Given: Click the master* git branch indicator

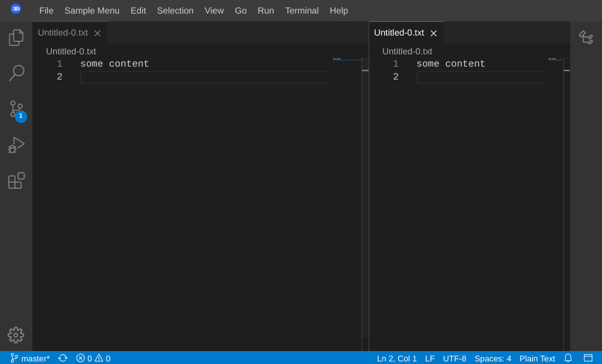Looking at the screenshot, I should [x=30, y=358].
